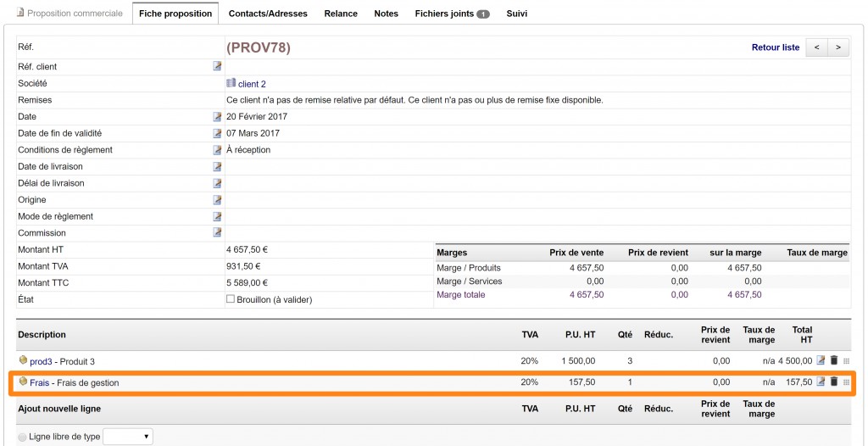This screenshot has width=868, height=446.
Task: Edit the Date de fin de validité
Action: click(x=218, y=133)
